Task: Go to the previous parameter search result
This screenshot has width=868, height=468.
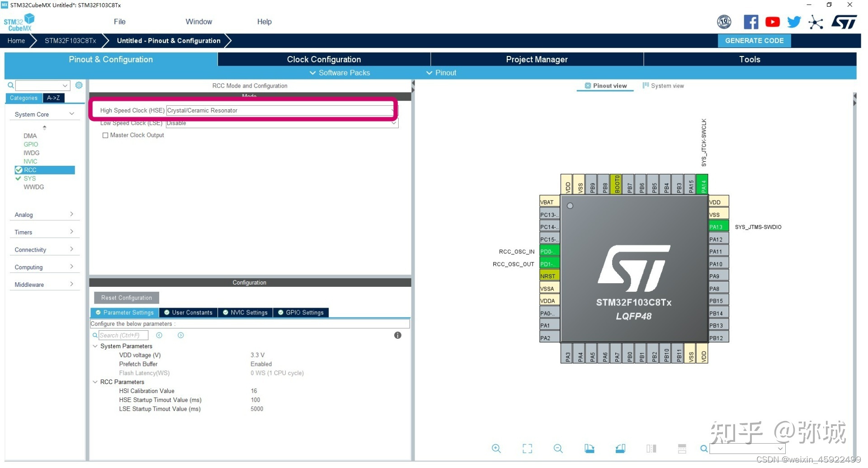Action: [159, 336]
